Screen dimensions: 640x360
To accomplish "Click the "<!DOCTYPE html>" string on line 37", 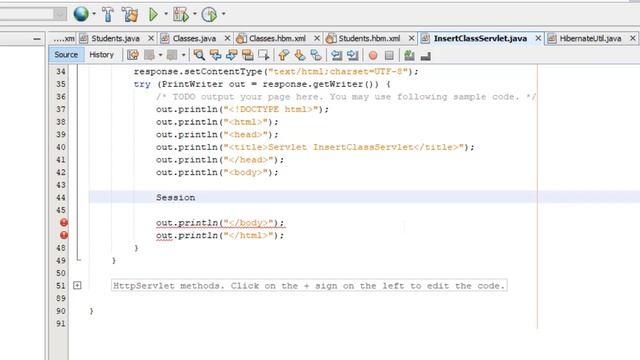I will [x=271, y=109].
